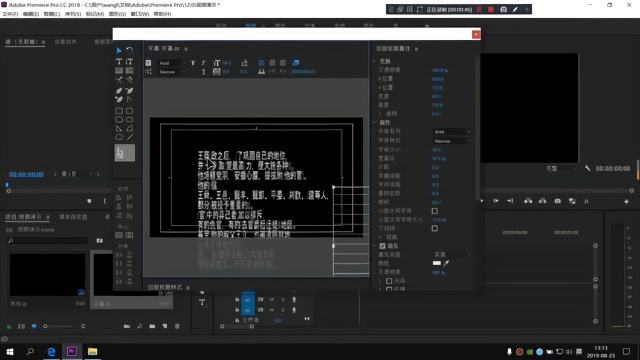Click Project panel search field
640x360 pixels.
tap(48, 241)
